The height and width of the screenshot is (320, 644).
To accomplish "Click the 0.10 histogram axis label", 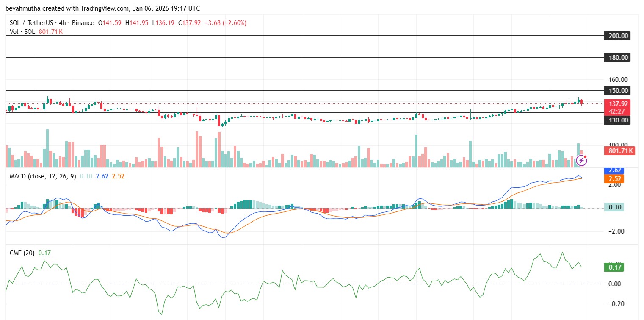I will point(615,207).
